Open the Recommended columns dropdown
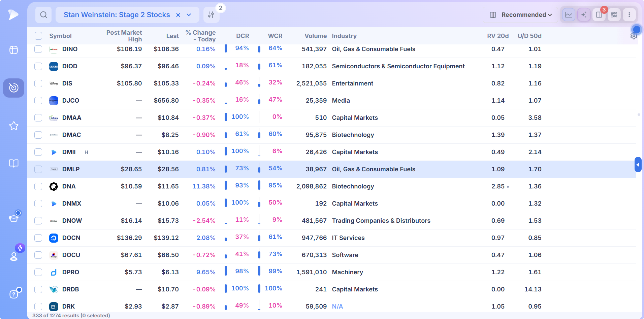 click(x=520, y=15)
